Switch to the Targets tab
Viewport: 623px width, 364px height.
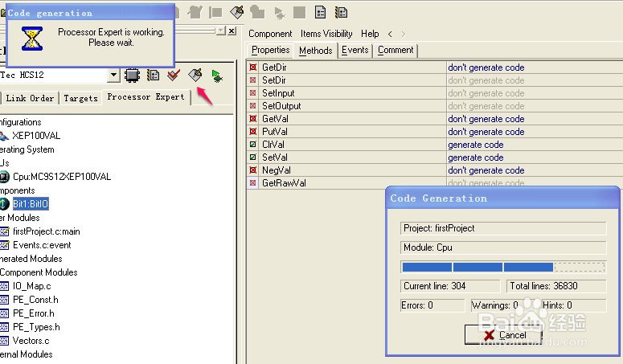80,98
